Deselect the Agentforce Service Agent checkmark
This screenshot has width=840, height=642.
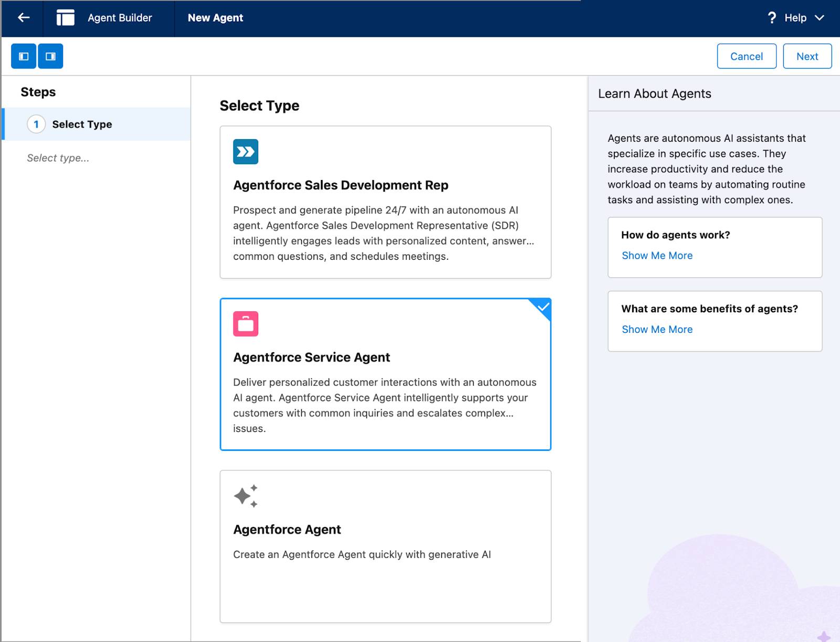coord(542,308)
